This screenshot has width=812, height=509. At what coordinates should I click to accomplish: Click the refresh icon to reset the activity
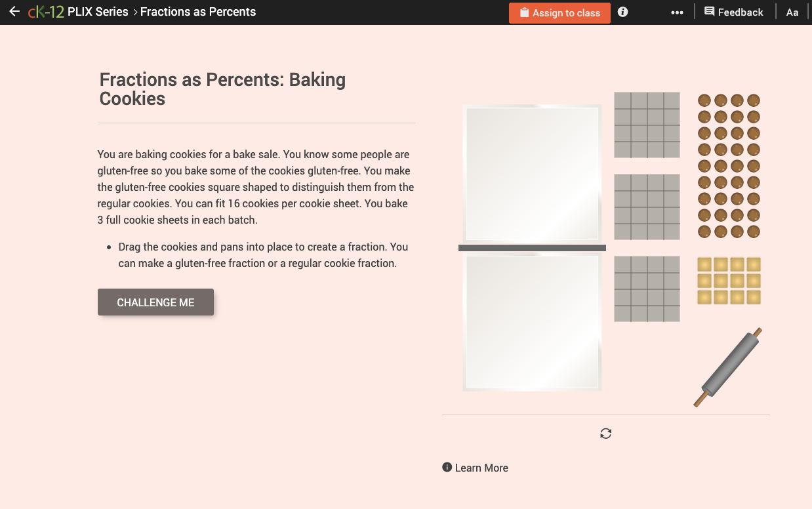point(605,434)
